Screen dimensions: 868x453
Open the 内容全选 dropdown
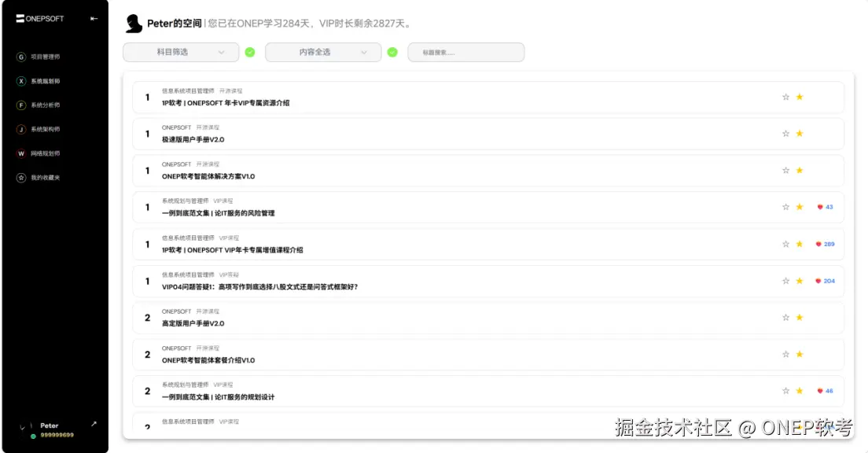323,52
